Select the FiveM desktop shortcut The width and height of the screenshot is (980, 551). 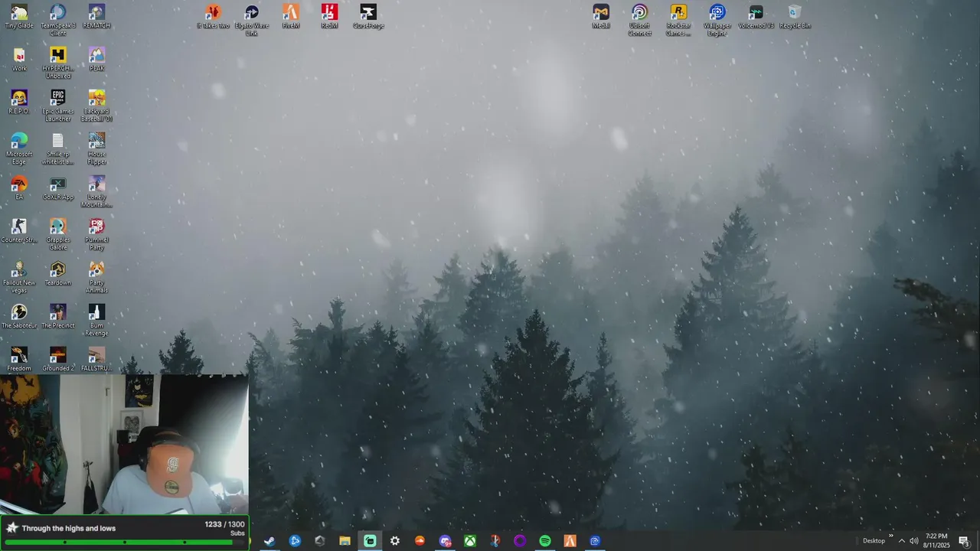pyautogui.click(x=291, y=16)
